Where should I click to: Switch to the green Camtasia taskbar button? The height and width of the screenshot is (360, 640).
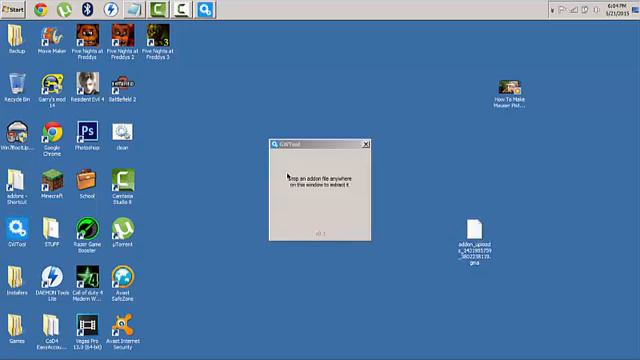click(158, 9)
